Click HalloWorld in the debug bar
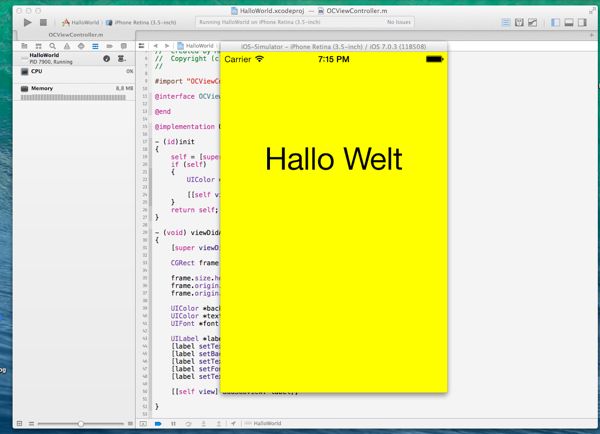Image resolution: width=600 pixels, height=434 pixels. 263,424
